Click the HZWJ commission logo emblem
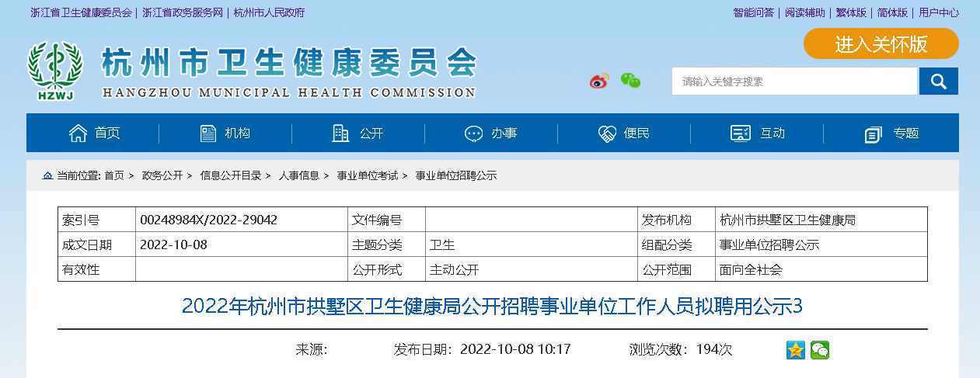980x378 pixels. click(54, 71)
